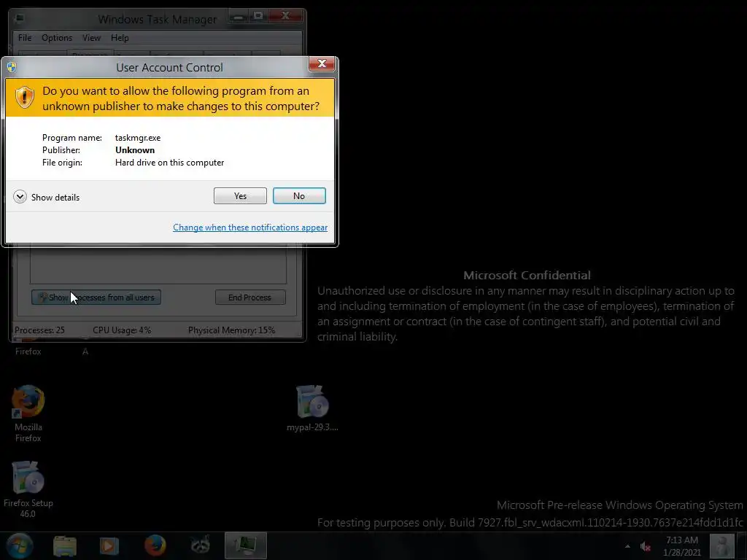The width and height of the screenshot is (747, 560).
Task: Open the clock showing 7:13 AM
Action: [682, 546]
